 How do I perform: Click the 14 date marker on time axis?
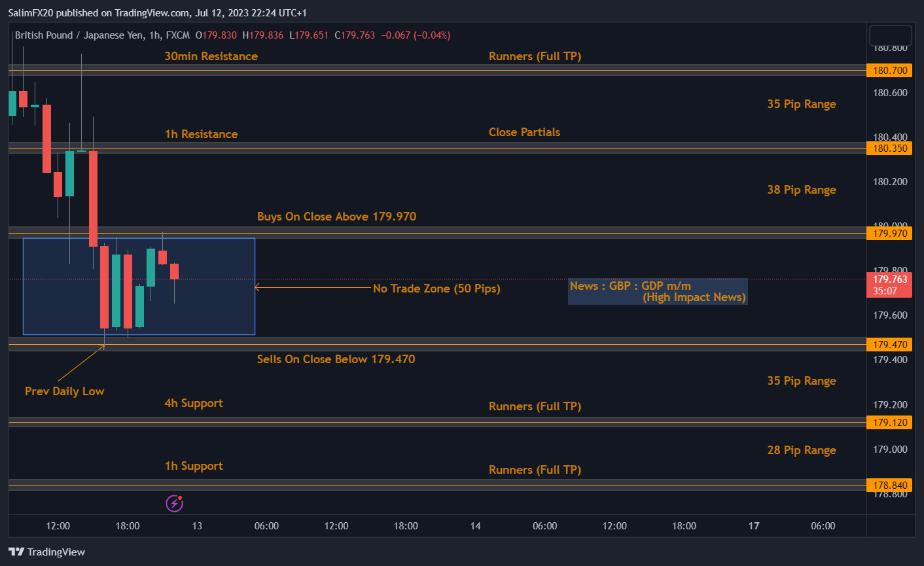pos(476,526)
